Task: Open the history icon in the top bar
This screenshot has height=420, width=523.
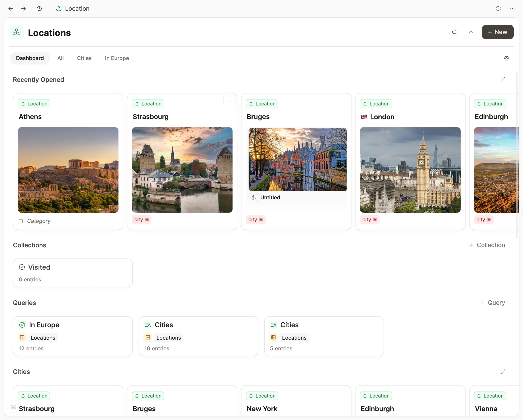Action: tap(39, 8)
